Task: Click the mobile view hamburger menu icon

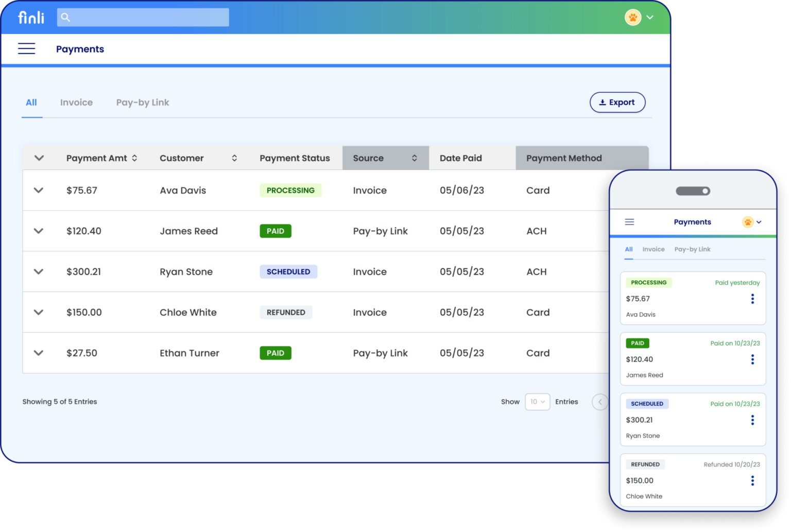Action: tap(629, 221)
